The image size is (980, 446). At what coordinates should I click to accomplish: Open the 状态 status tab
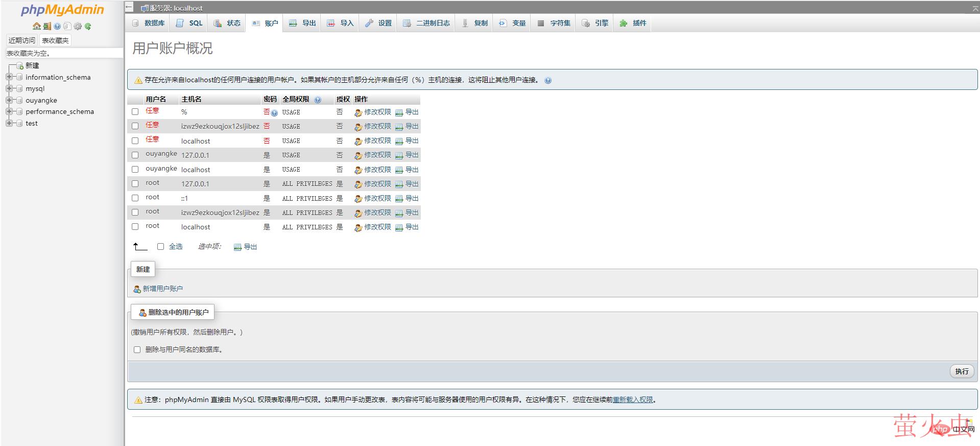[x=227, y=23]
